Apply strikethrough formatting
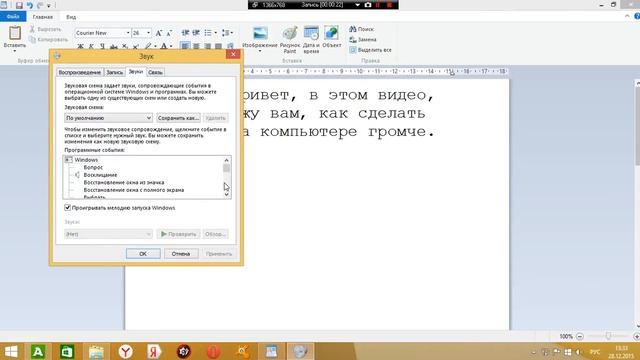 pyautogui.click(x=113, y=46)
